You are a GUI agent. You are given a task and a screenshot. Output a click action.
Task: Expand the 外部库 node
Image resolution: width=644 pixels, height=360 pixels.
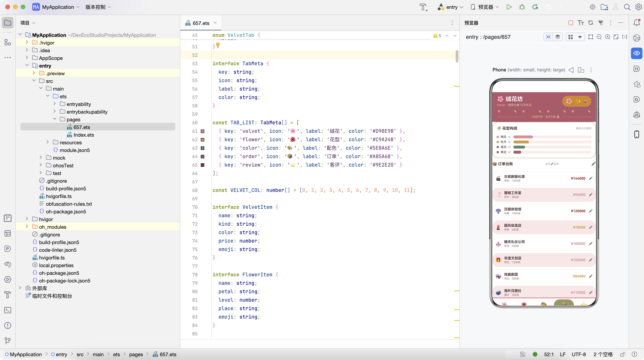pyautogui.click(x=20, y=288)
